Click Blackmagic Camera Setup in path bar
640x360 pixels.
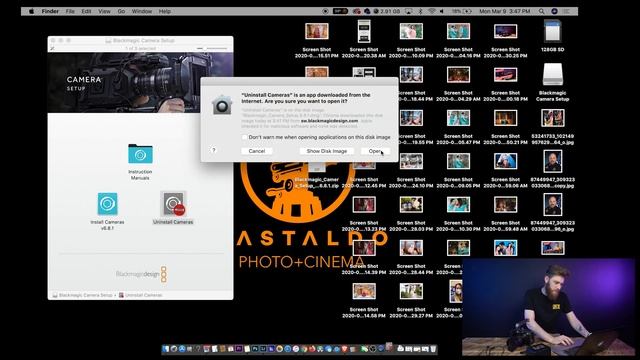pyautogui.click(x=82, y=295)
